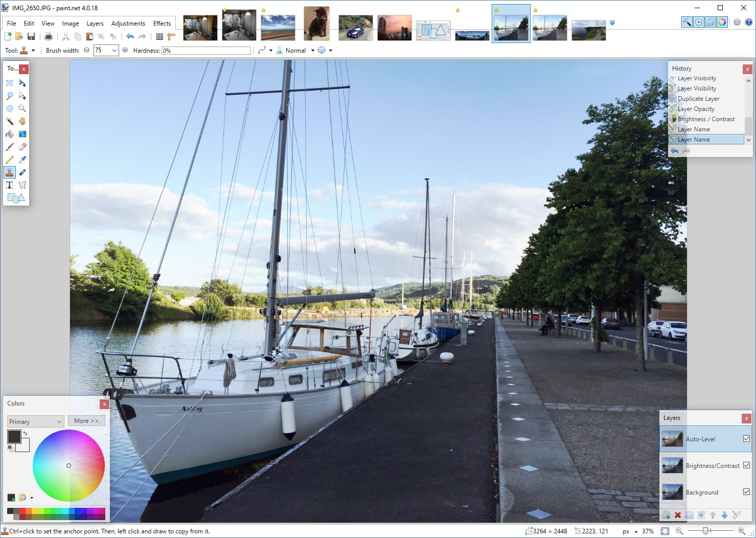The height and width of the screenshot is (538, 756).
Task: Open the Effects menu
Action: point(162,23)
